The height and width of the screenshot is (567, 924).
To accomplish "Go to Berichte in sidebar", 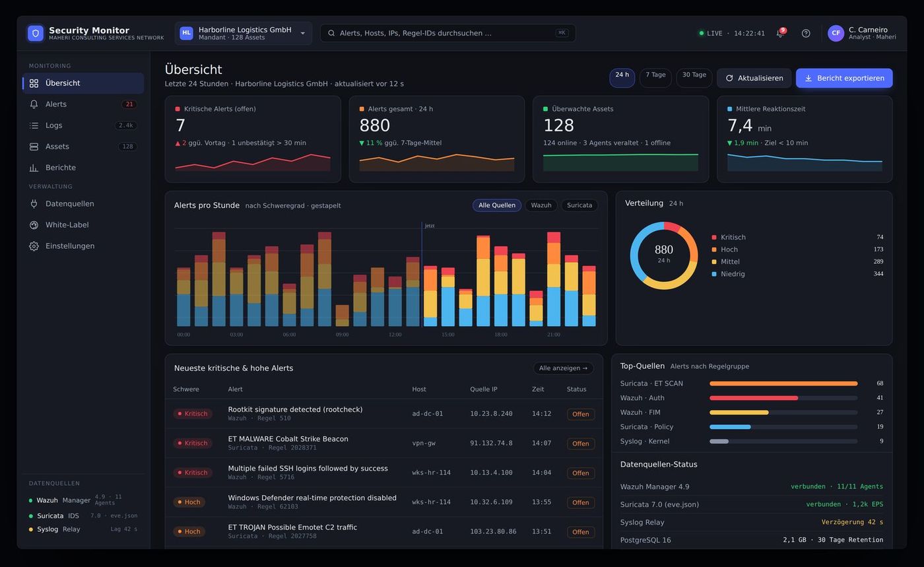I will 83,168.
